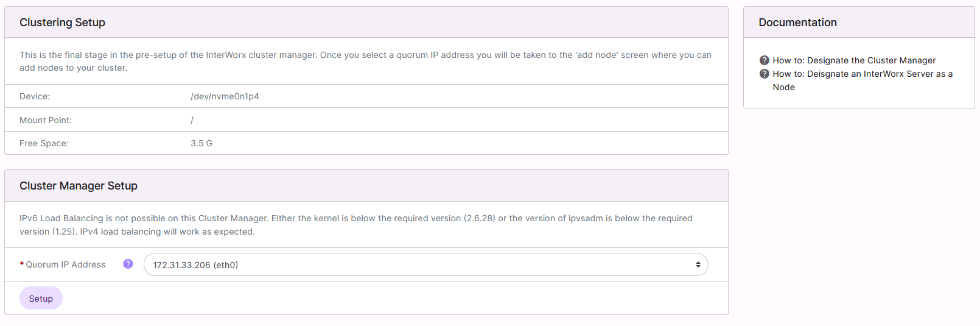Image resolution: width=980 pixels, height=326 pixels.
Task: Click question mark icon next to Designate Cluster Manager
Action: pyautogui.click(x=765, y=60)
